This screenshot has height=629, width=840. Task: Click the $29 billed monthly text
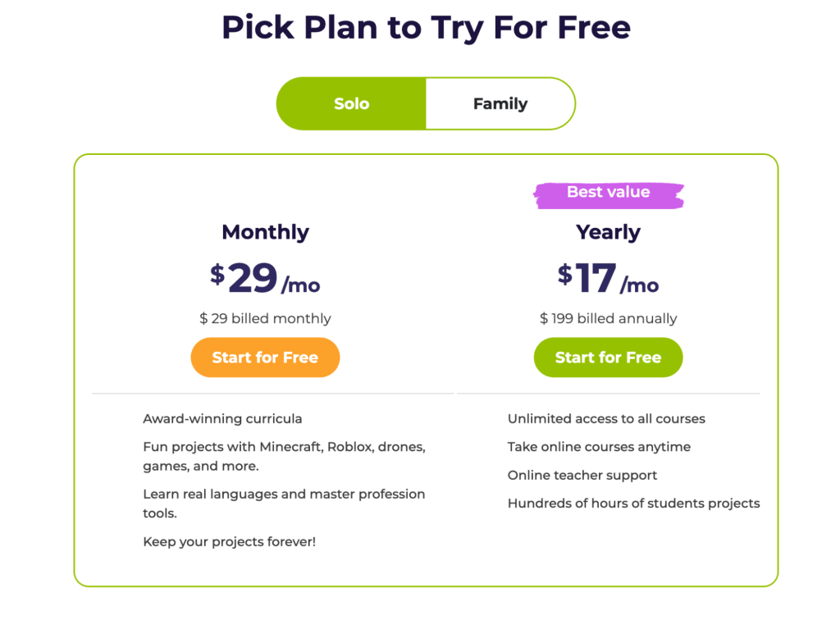265,318
